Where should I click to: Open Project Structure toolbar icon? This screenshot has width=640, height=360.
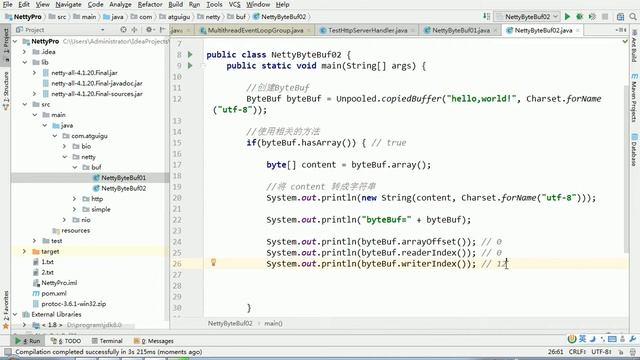point(620,17)
